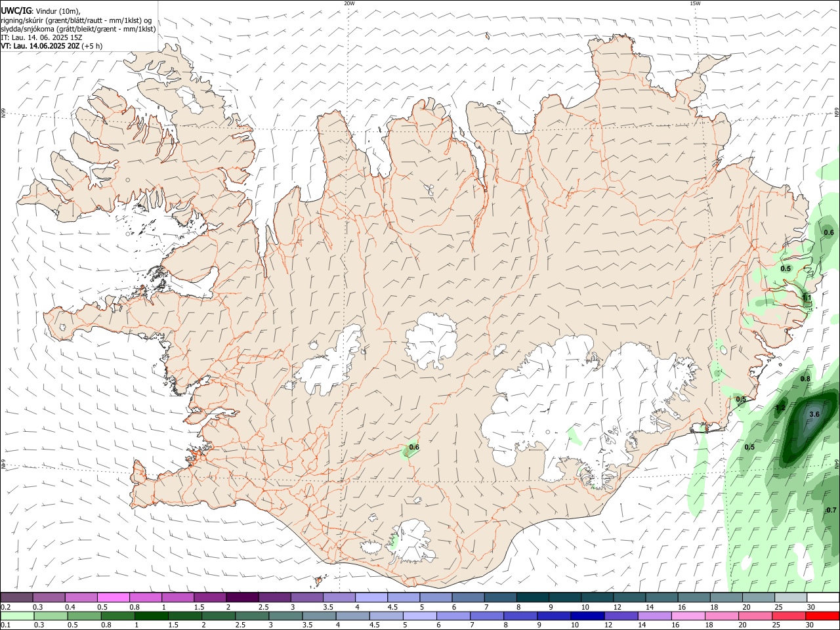This screenshot has width=840, height=630.
Task: Click the 1.1 precipitation value on east coast
Action: (x=807, y=298)
